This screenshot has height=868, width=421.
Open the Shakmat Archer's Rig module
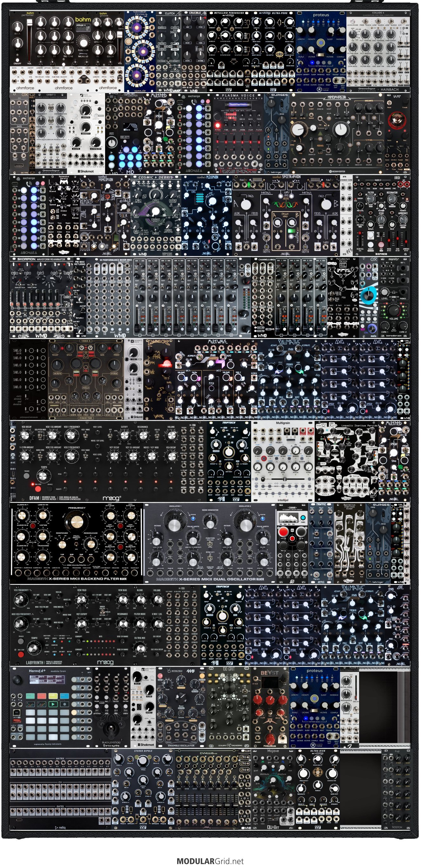tap(143, 708)
